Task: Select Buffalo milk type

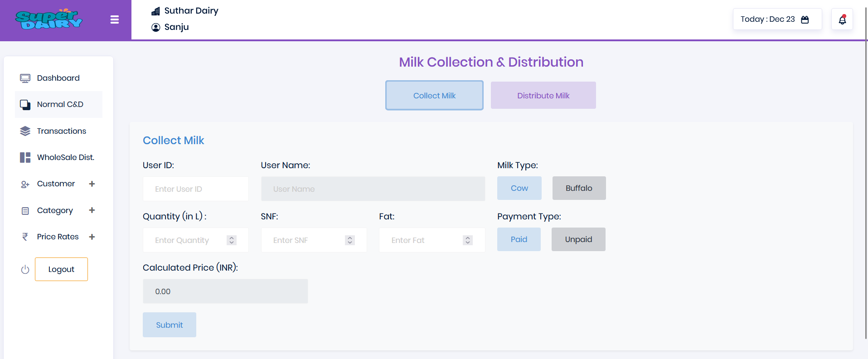Action: click(x=579, y=188)
